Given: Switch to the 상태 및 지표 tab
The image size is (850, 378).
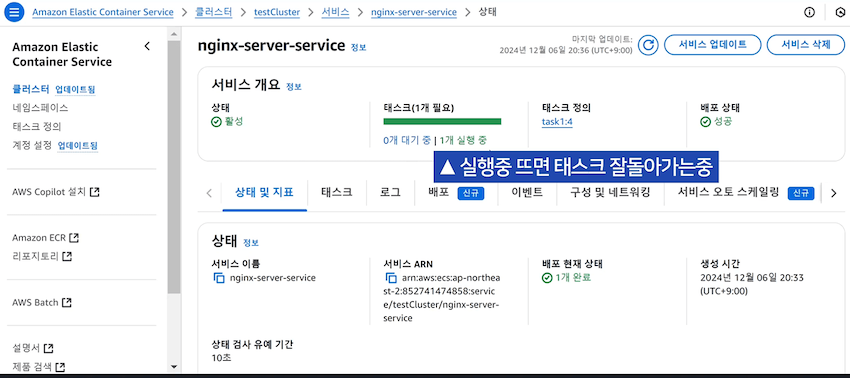Looking at the screenshot, I should [x=265, y=193].
